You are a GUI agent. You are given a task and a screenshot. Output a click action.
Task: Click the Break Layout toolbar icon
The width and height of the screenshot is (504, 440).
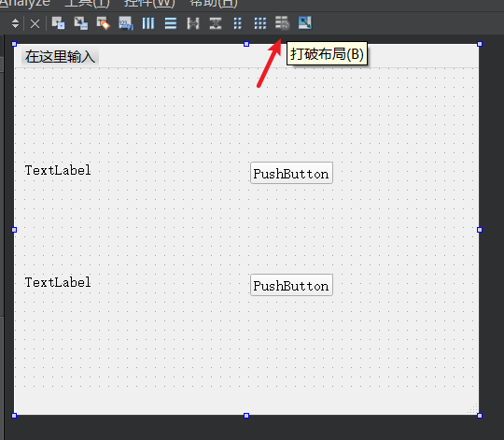tap(282, 23)
